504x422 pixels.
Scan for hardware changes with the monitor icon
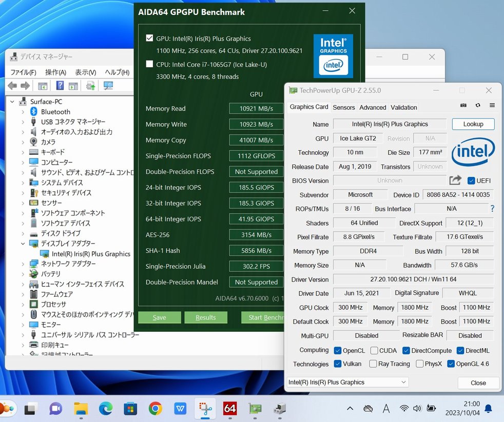(108, 86)
